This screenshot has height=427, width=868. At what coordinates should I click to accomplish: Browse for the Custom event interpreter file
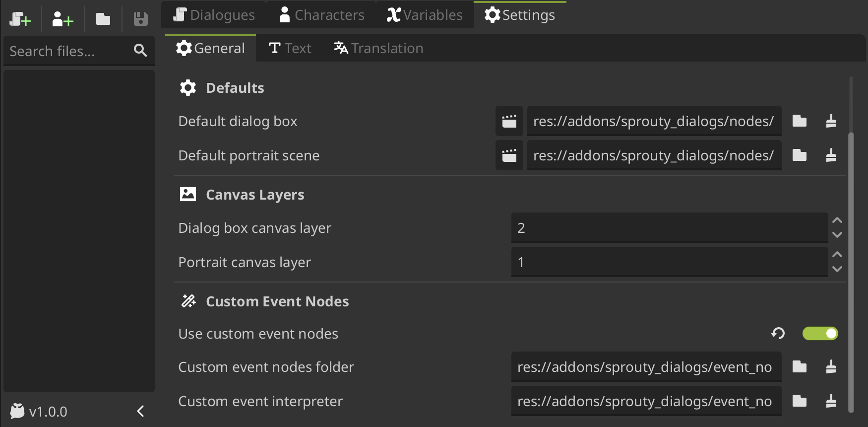tap(800, 401)
